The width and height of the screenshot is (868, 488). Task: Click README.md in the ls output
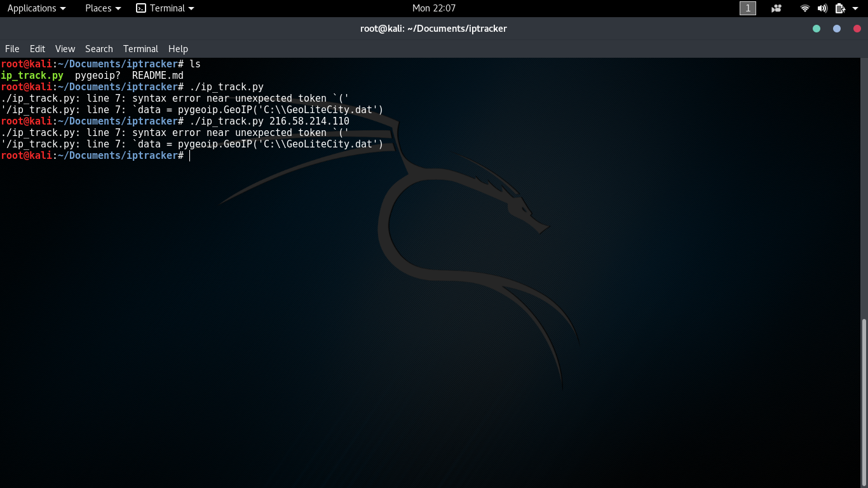(158, 76)
